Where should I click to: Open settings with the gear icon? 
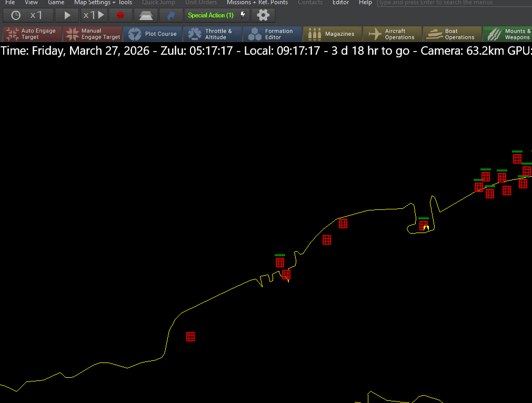click(263, 15)
